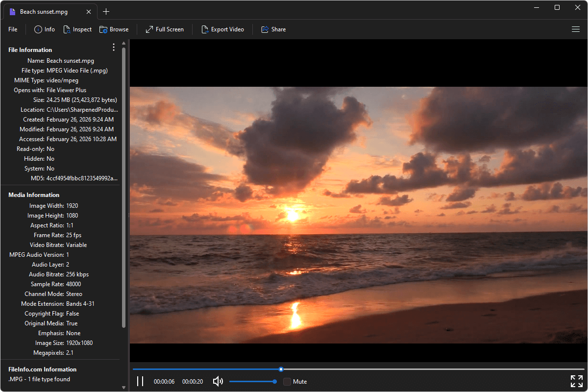Click the speaker icon to mute audio
The height and width of the screenshot is (392, 588).
(x=218, y=381)
